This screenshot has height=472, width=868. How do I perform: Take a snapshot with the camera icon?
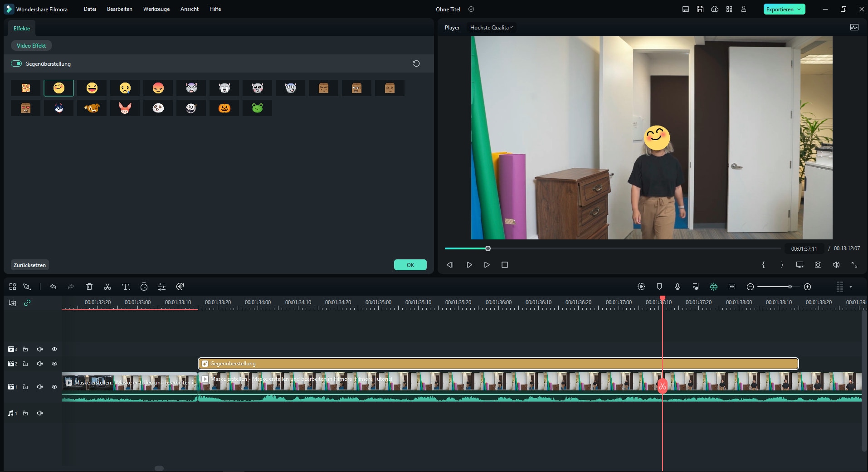pos(818,265)
